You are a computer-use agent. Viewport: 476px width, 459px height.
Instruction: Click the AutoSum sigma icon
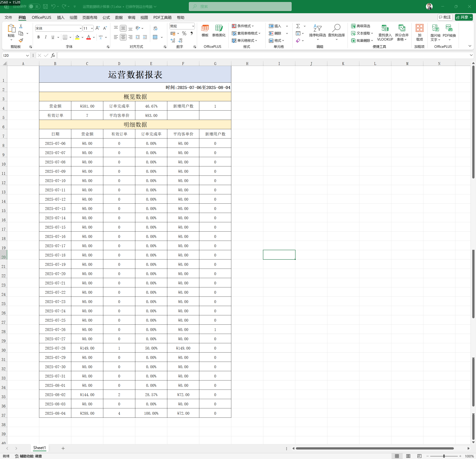tap(298, 26)
